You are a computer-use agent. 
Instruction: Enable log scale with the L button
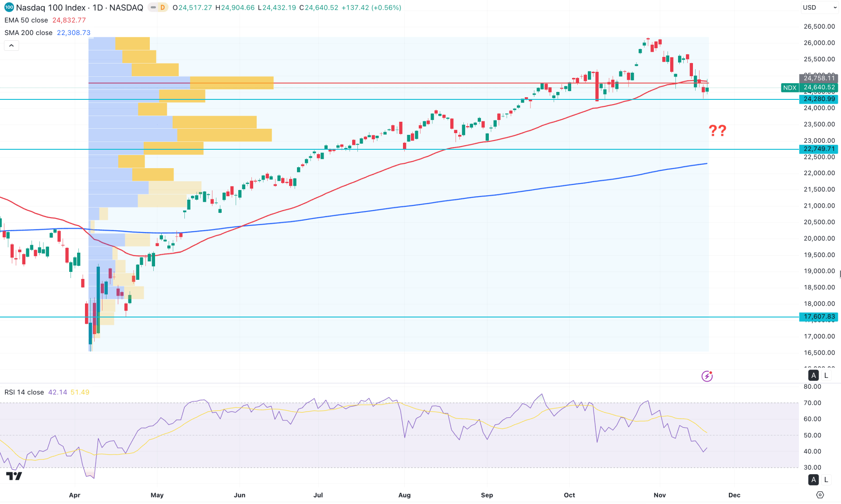tap(826, 375)
